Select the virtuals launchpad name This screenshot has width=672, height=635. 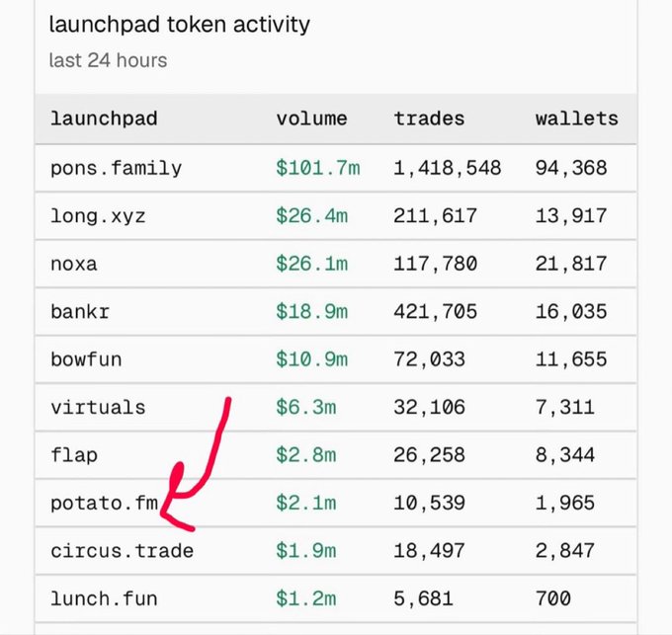(x=98, y=407)
